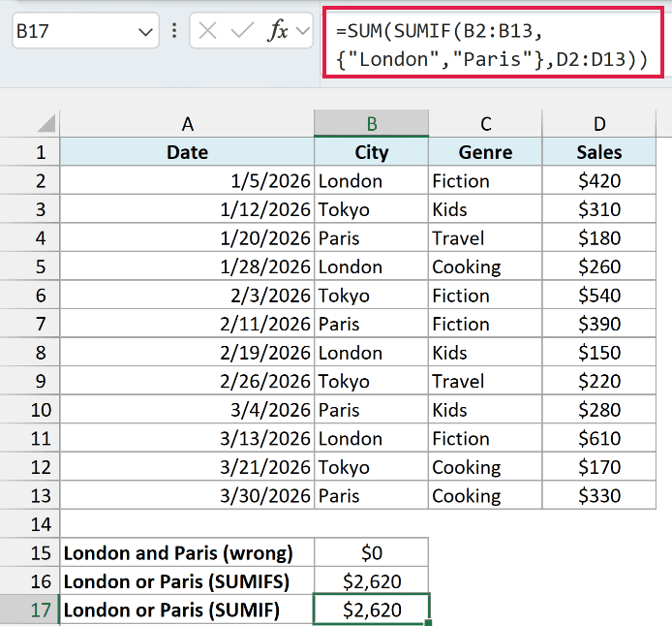Select the $2,620 cell in row 16
The width and height of the screenshot is (672, 626).
click(371, 581)
